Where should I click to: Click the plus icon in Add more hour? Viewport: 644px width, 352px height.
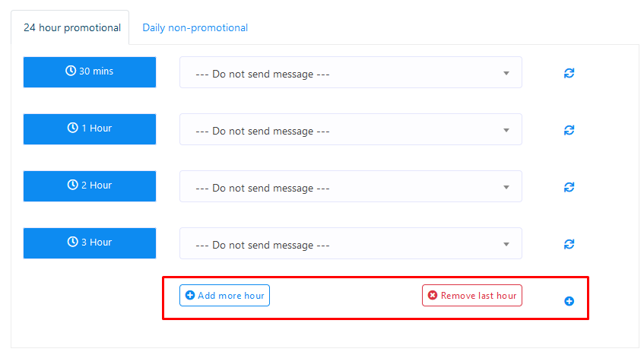pyautogui.click(x=190, y=295)
